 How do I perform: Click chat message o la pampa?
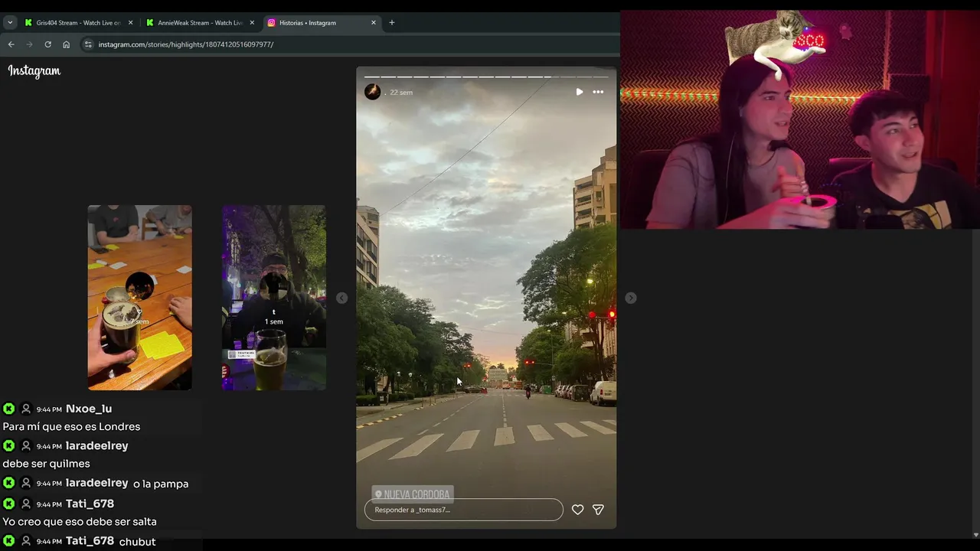[x=161, y=484]
